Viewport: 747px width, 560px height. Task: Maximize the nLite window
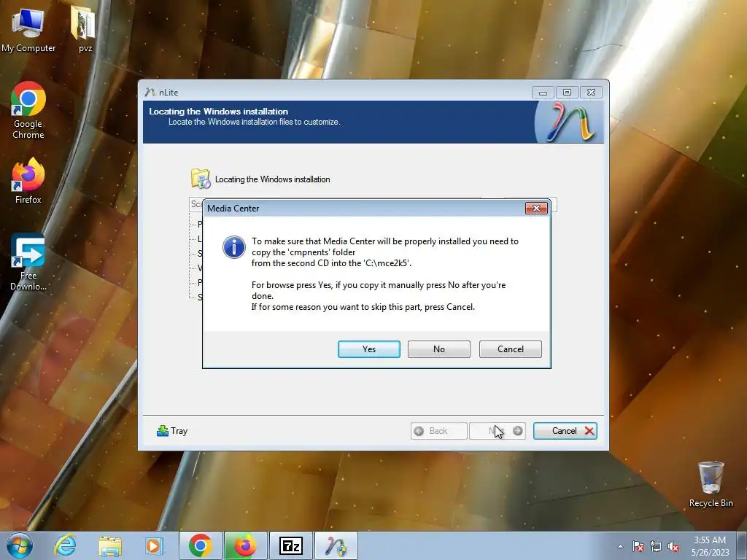tap(567, 93)
